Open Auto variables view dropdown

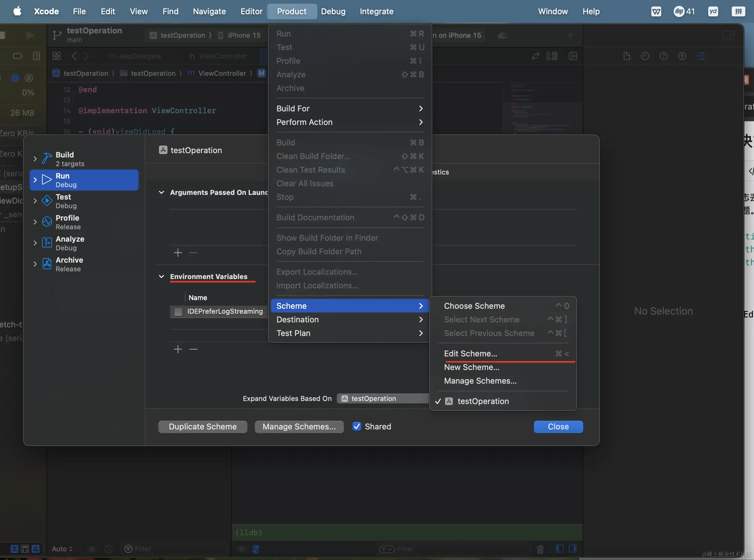point(62,549)
